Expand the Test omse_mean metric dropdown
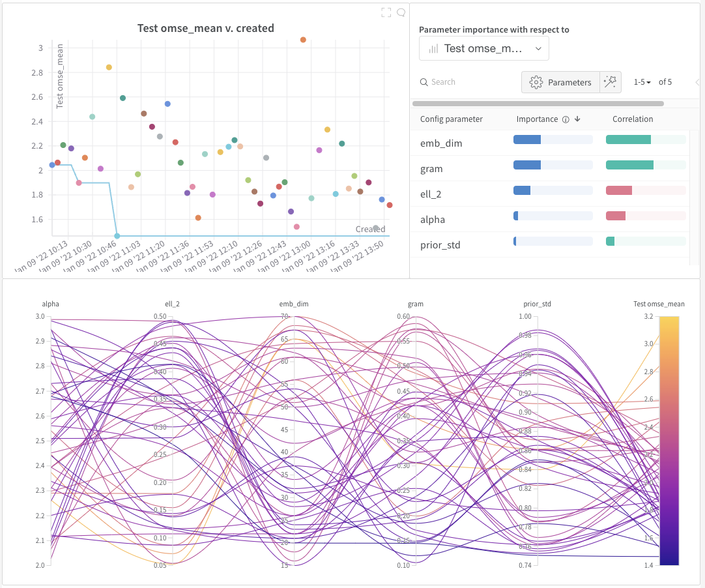The height and width of the screenshot is (588, 705). pyautogui.click(x=483, y=49)
